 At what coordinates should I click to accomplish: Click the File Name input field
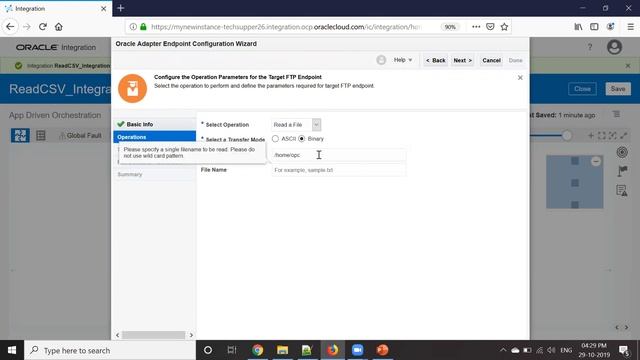339,170
